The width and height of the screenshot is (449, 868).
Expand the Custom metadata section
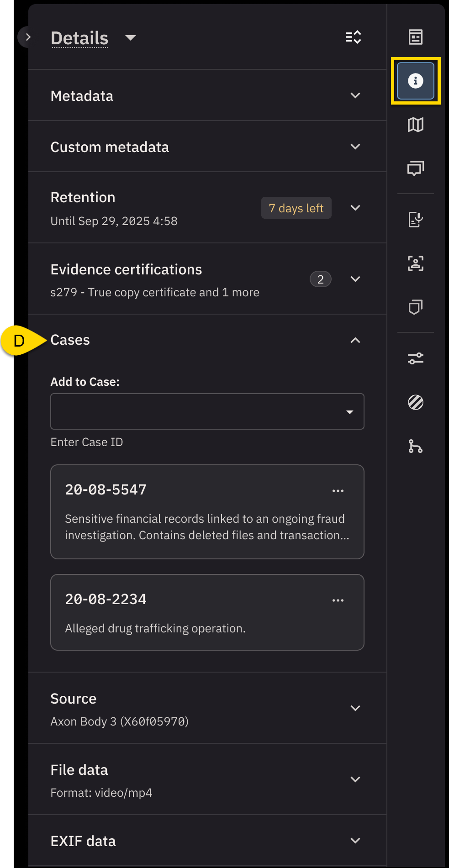pyautogui.click(x=355, y=147)
